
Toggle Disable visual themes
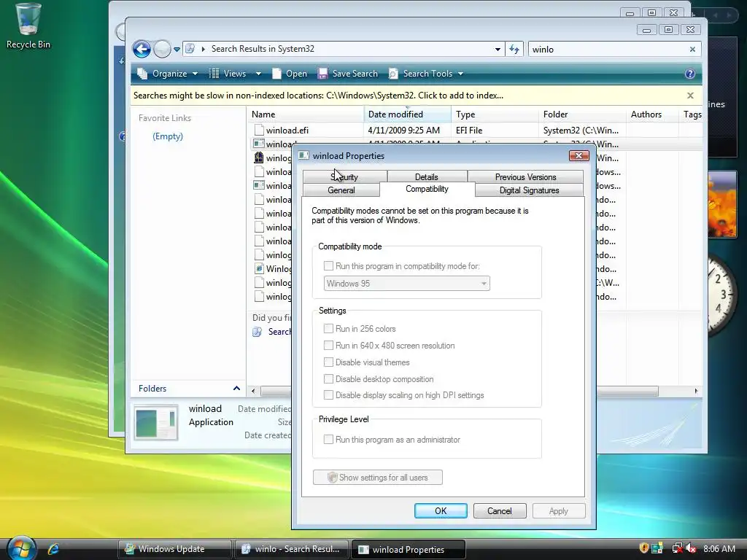pyautogui.click(x=328, y=362)
